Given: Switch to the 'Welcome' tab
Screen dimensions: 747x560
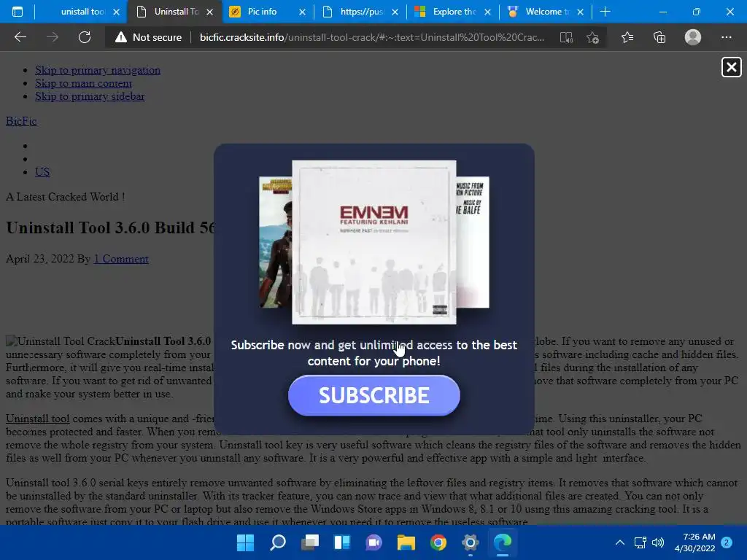Looking at the screenshot, I should tap(546, 12).
